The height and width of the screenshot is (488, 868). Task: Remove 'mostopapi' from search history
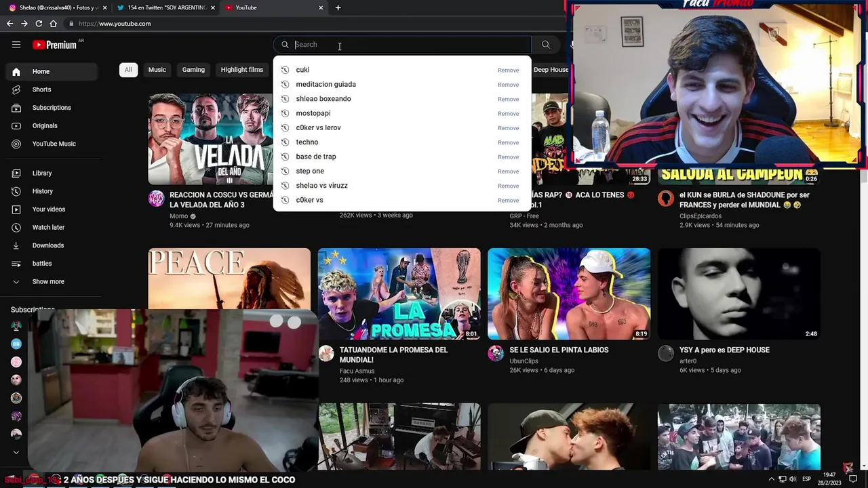click(x=508, y=114)
